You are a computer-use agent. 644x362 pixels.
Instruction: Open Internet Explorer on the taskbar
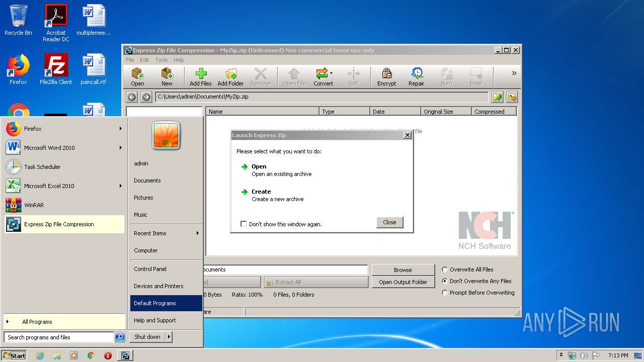click(x=40, y=355)
